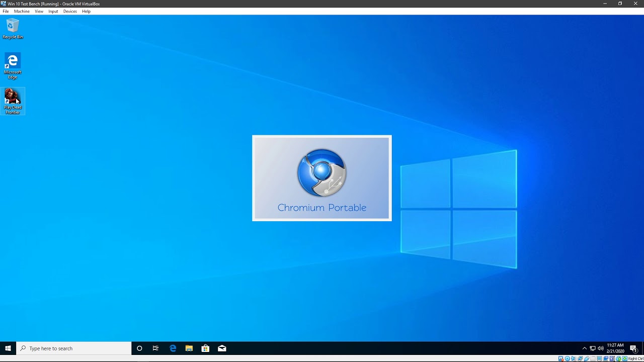
Task: Select the Play Dead Frontier desktop shortcut
Action: pos(13,101)
